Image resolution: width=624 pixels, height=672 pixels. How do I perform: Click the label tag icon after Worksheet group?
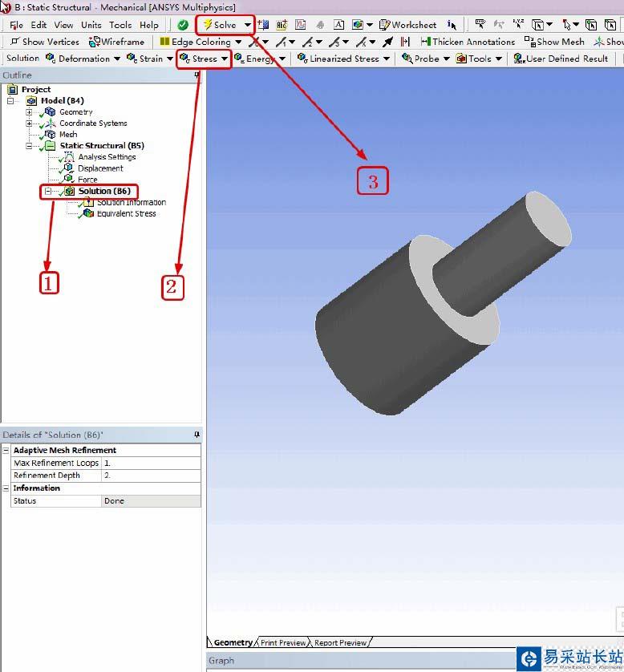480,25
